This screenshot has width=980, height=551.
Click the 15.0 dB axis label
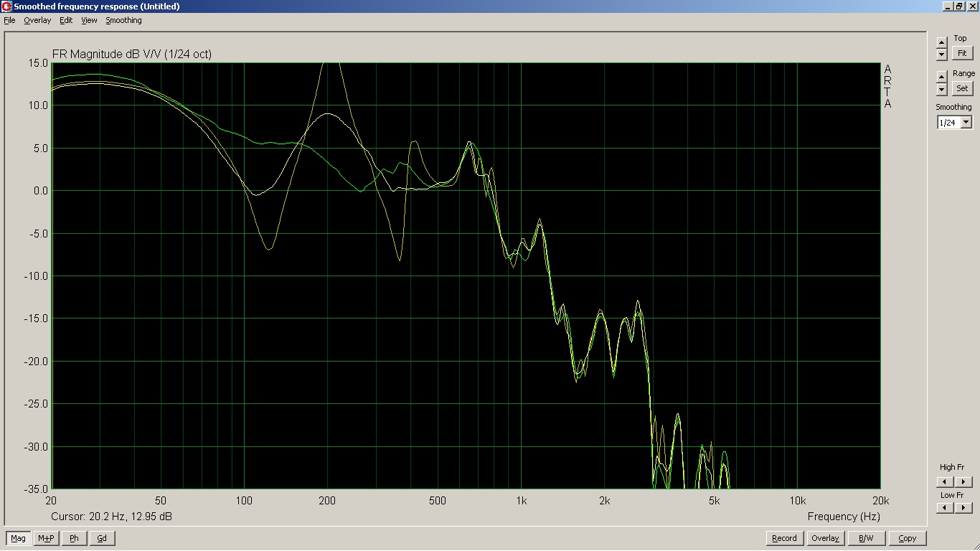(39, 62)
